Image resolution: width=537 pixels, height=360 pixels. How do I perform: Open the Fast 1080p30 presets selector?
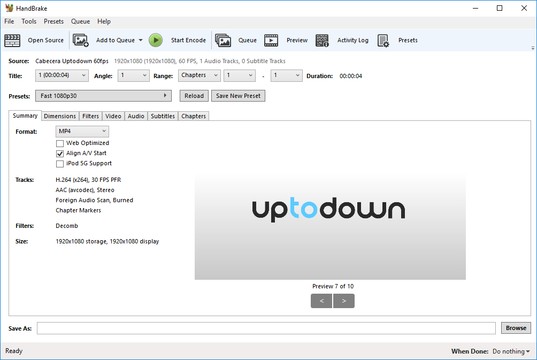(103, 96)
